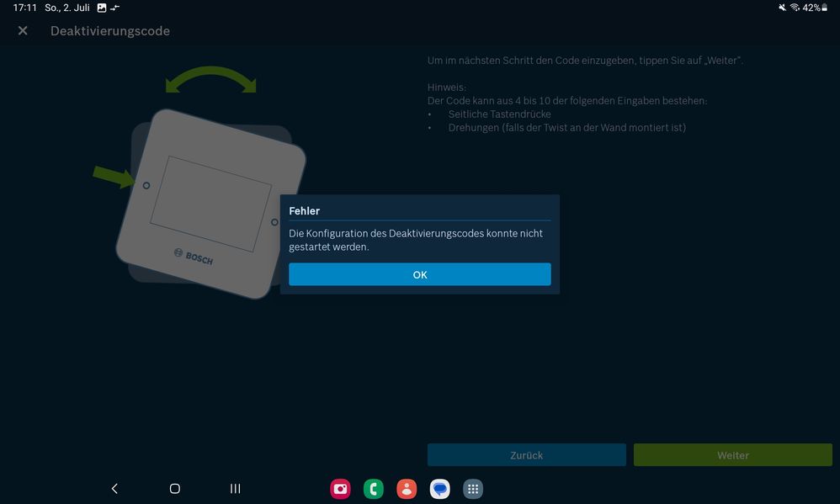Open the app drawer grid
This screenshot has width=840, height=504.
coord(472,488)
